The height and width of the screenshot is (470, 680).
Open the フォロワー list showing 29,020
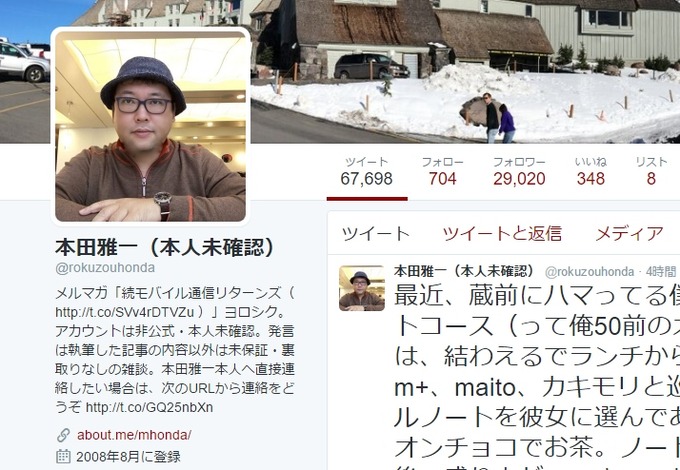coord(519,172)
